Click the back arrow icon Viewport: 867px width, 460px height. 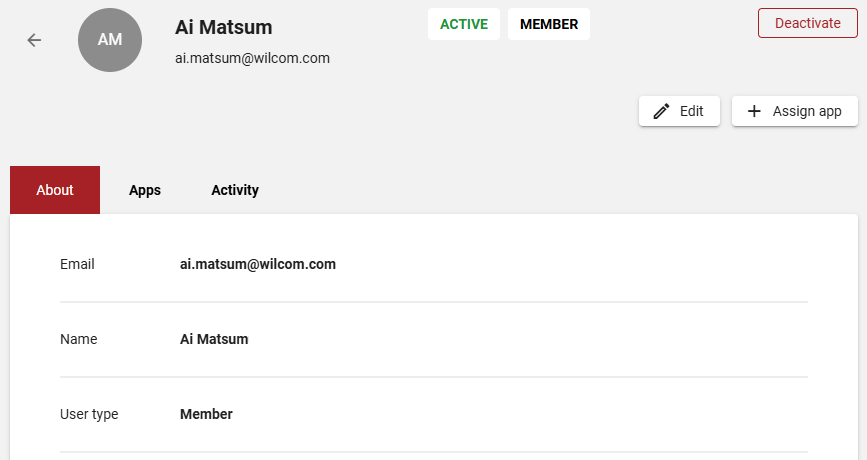tap(34, 40)
